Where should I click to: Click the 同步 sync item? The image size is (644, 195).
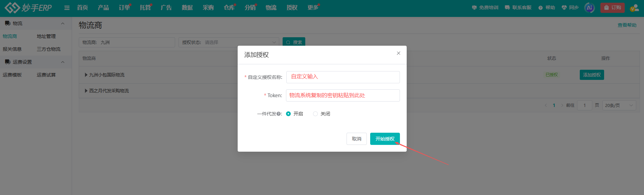tap(570, 7)
